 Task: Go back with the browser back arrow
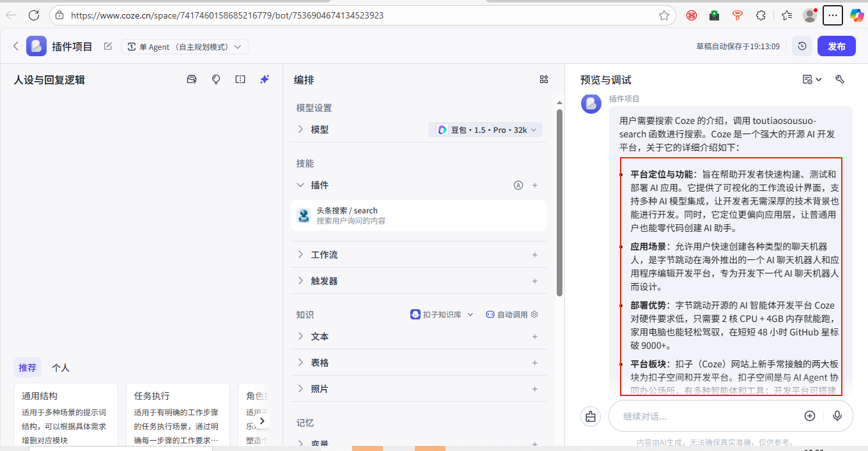coord(11,15)
